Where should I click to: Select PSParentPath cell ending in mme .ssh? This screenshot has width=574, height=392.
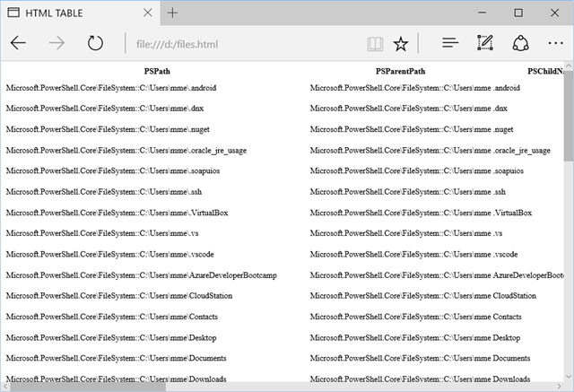click(407, 192)
